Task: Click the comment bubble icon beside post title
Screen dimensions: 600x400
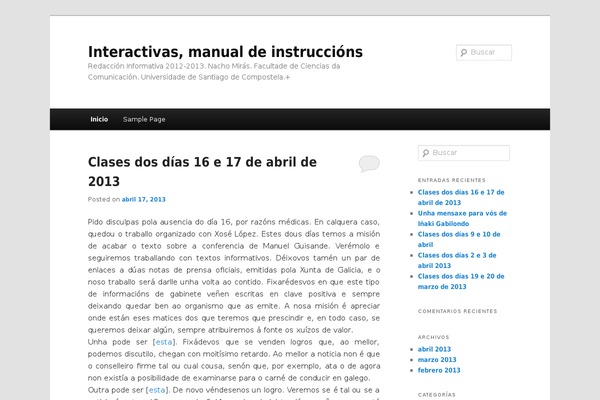Action: (368, 163)
